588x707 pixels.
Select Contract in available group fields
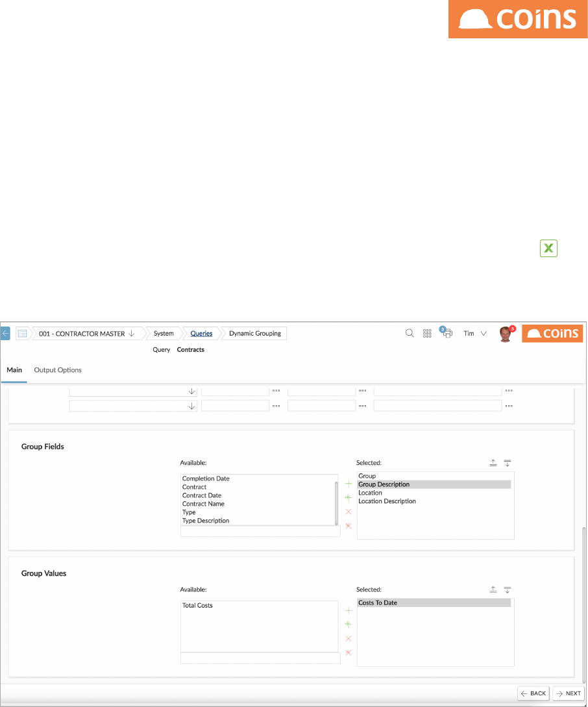(194, 488)
